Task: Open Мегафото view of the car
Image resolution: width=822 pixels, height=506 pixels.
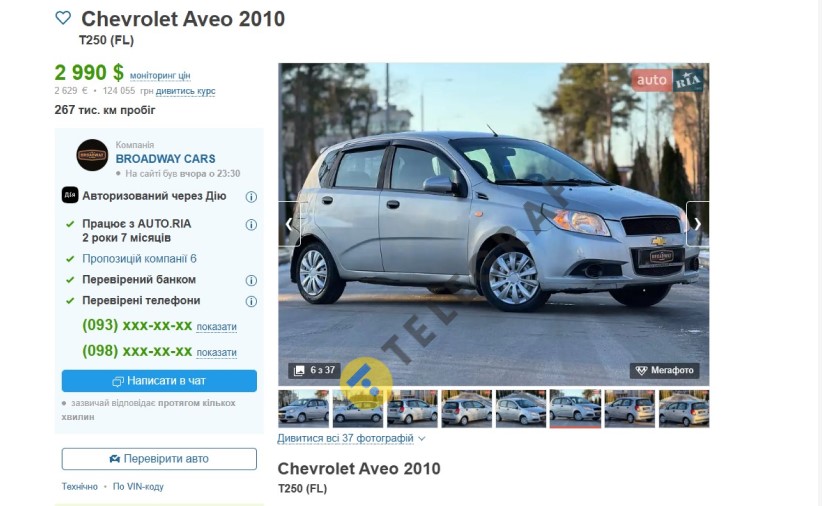Action: [665, 371]
